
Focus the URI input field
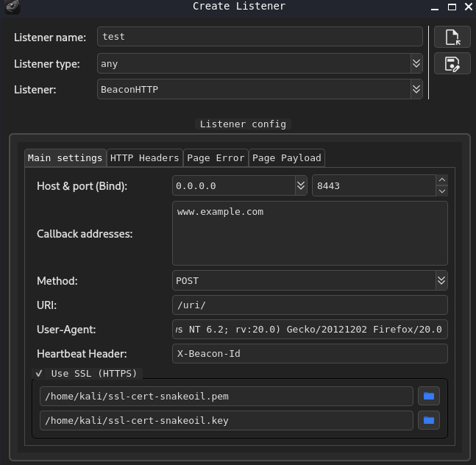click(310, 305)
